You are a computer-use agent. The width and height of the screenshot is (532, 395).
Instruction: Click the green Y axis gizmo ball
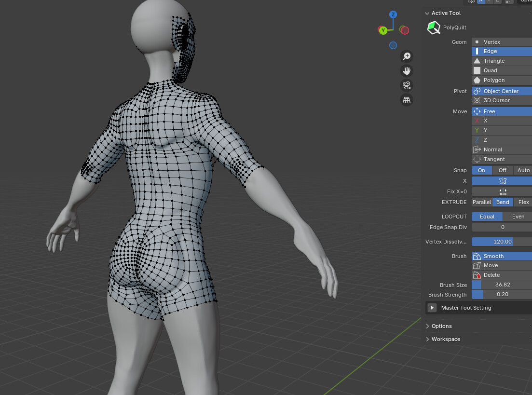point(383,30)
